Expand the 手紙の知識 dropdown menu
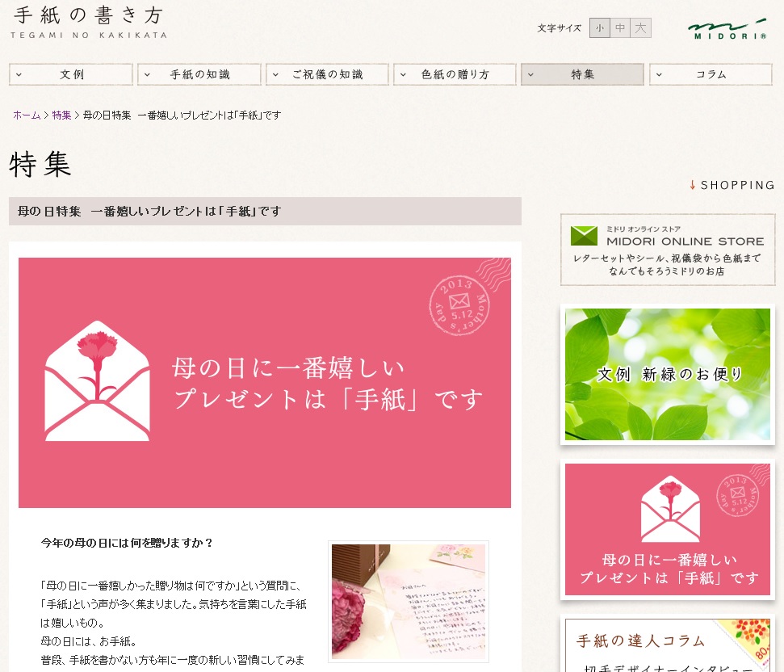The width and height of the screenshot is (784, 672). click(x=199, y=74)
